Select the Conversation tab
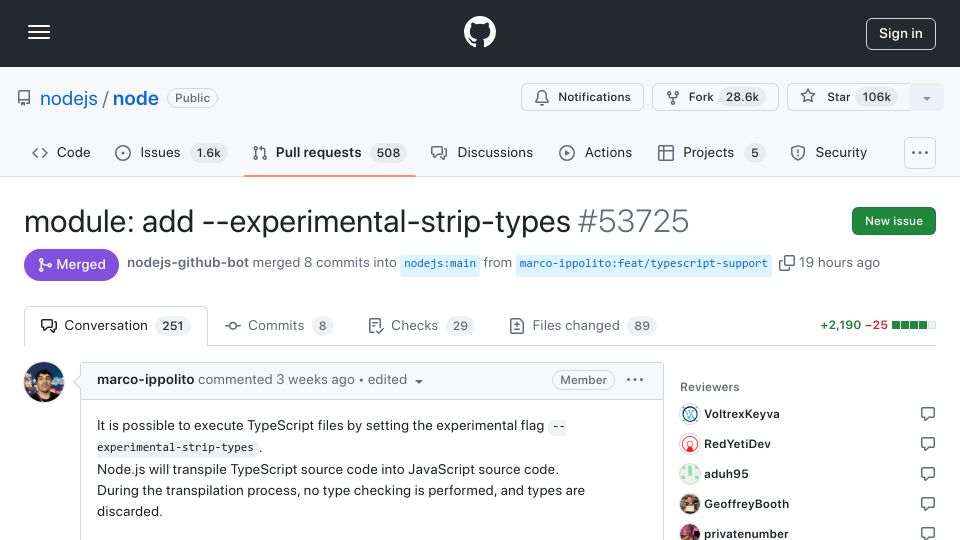The image size is (960, 540). pos(116,326)
